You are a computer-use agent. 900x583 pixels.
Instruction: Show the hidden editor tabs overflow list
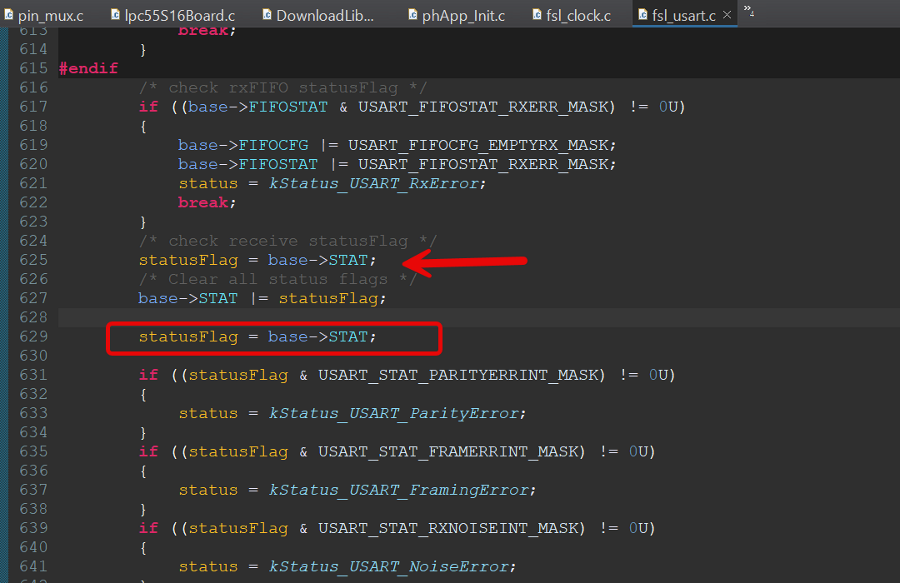(x=748, y=10)
